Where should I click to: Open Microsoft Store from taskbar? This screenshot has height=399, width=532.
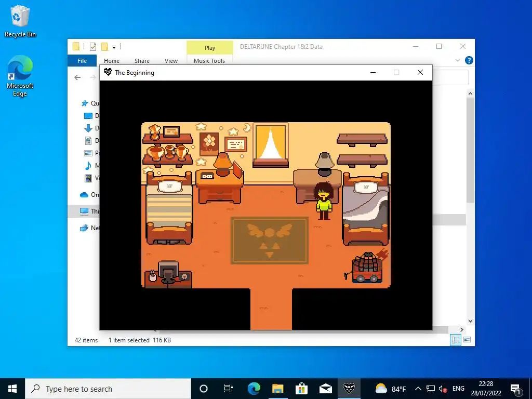pos(301,389)
